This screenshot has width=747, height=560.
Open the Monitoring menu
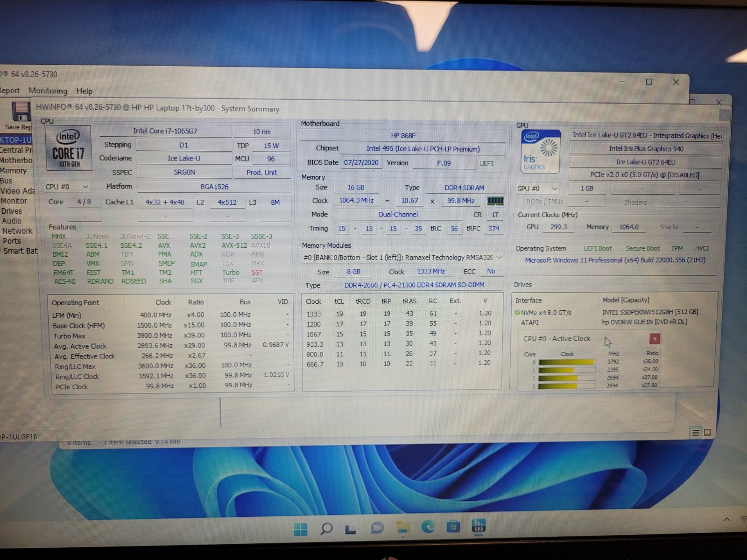48,91
